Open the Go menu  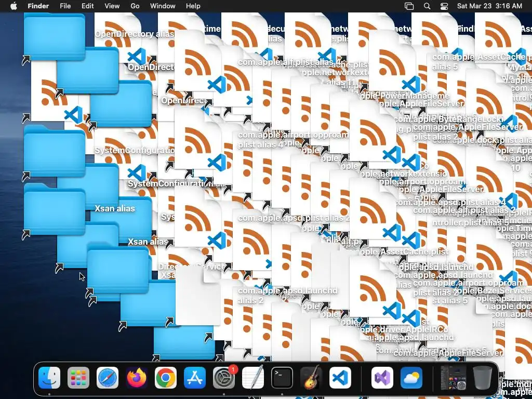tap(135, 6)
